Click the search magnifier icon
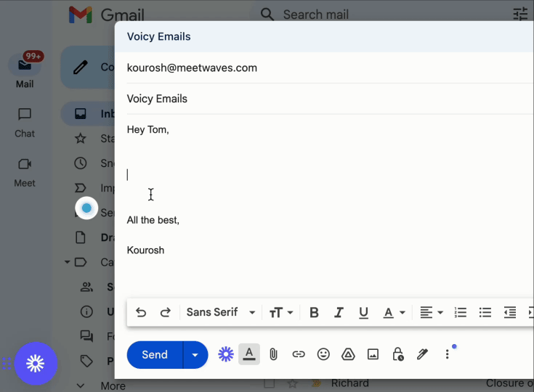Viewport: 534px width, 392px height. (267, 15)
